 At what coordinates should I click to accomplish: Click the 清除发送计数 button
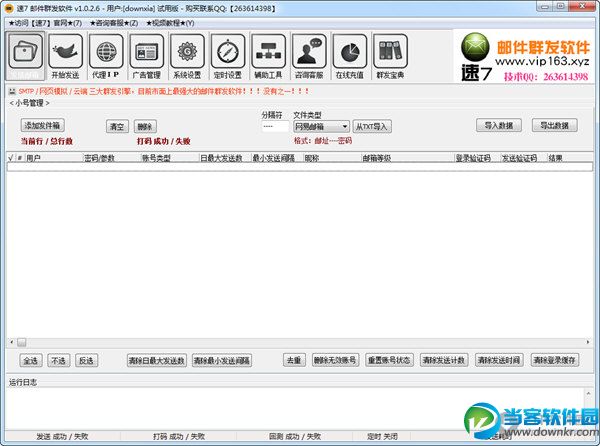(x=444, y=360)
